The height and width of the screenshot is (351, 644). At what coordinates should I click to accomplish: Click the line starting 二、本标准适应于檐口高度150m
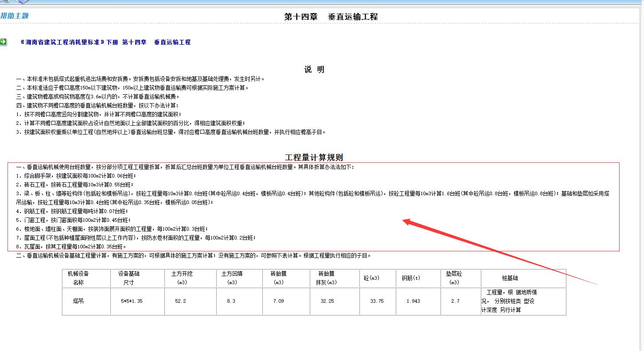point(133,88)
